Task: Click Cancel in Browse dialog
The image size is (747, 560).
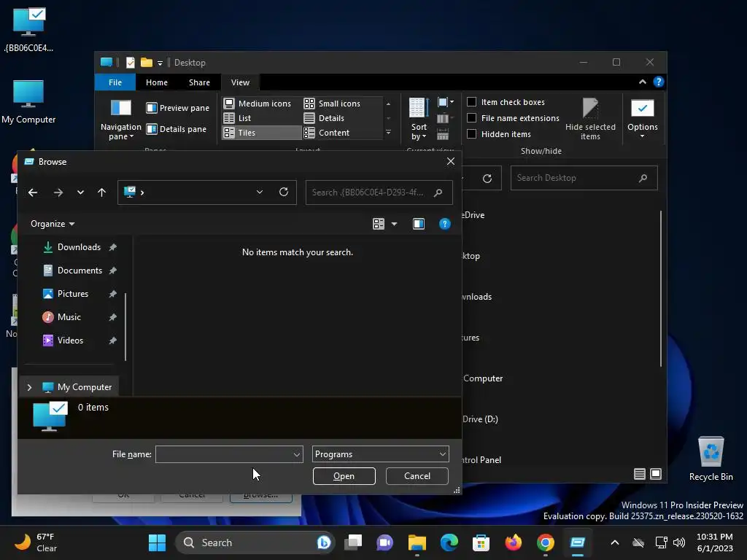Action: pos(417,476)
